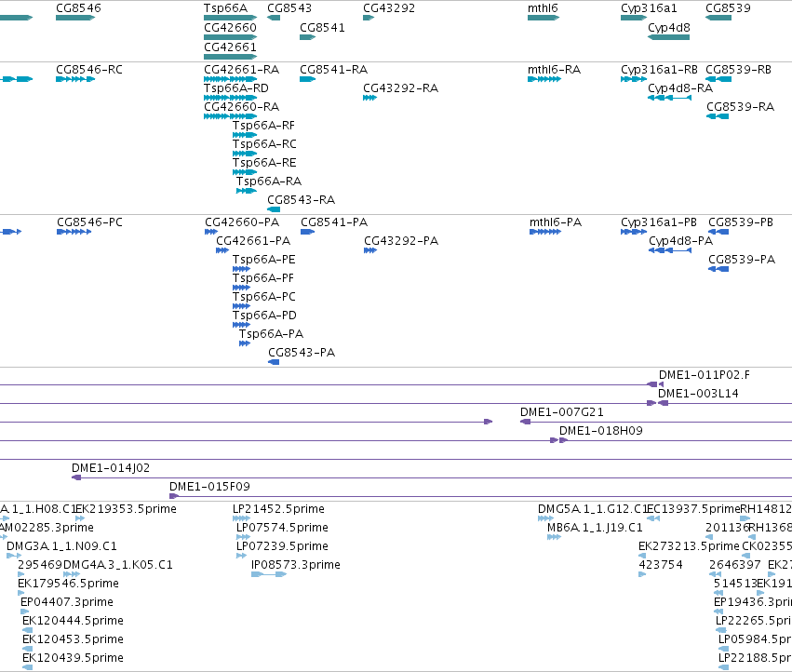Image resolution: width=792 pixels, height=672 pixels.
Task: Select transcript CG8539-RB
Action: tap(718, 79)
